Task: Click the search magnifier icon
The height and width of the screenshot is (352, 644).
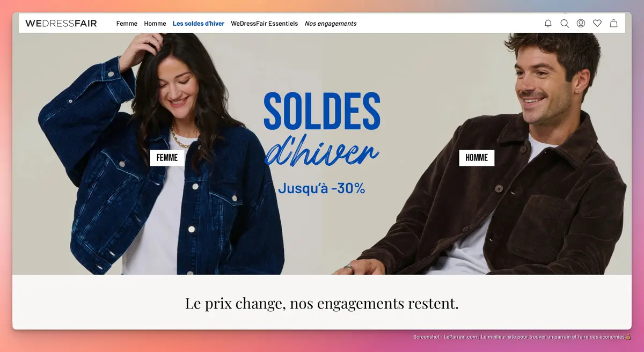Action: [565, 24]
